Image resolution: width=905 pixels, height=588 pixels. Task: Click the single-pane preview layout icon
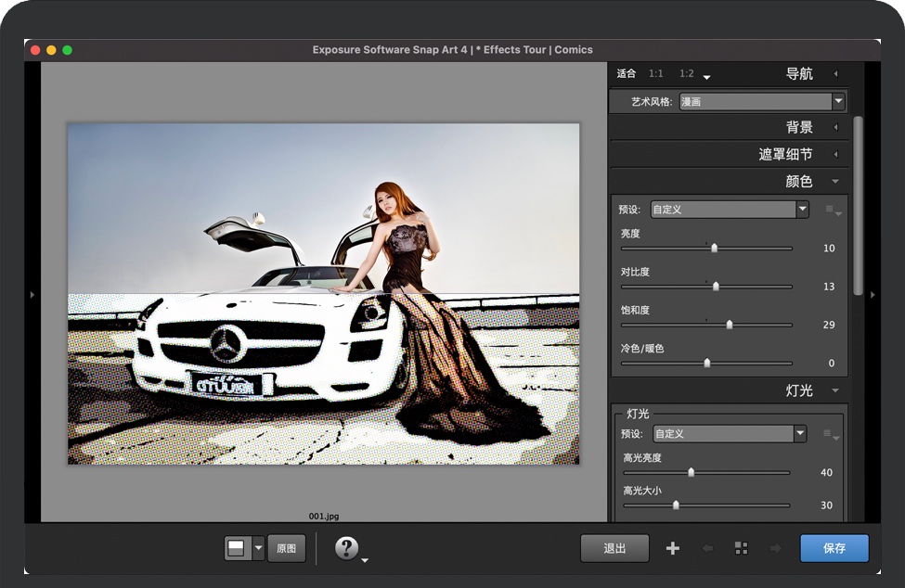237,548
